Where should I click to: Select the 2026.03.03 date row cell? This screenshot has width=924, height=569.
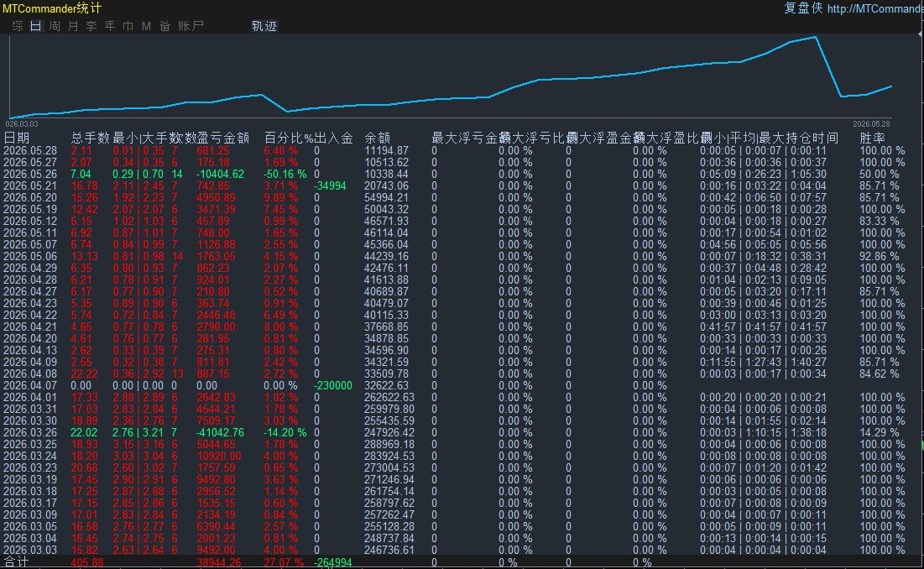[30, 550]
